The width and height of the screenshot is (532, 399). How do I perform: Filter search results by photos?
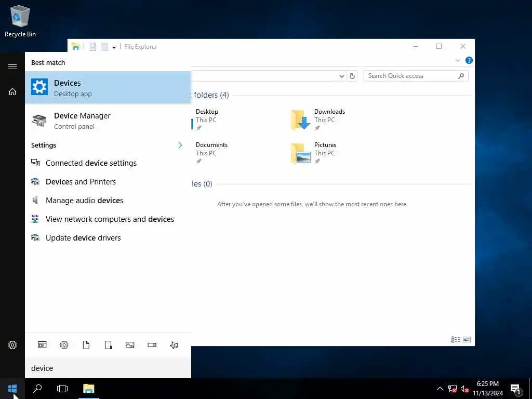tap(130, 345)
